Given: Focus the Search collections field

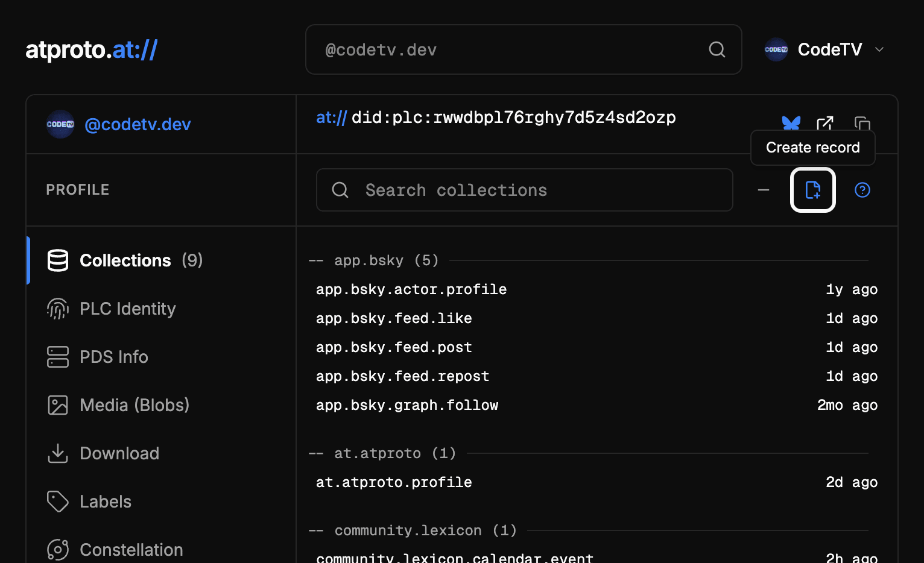Looking at the screenshot, I should click(525, 190).
